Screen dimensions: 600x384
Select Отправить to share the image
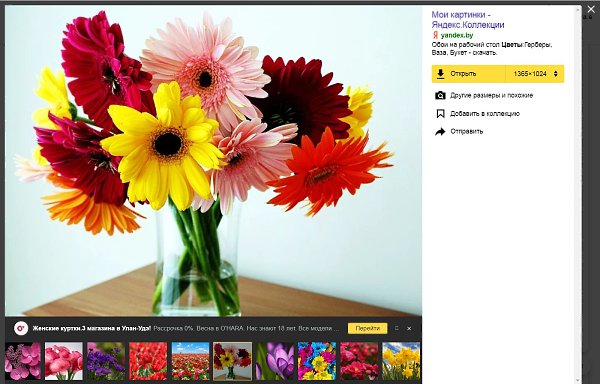click(x=466, y=131)
